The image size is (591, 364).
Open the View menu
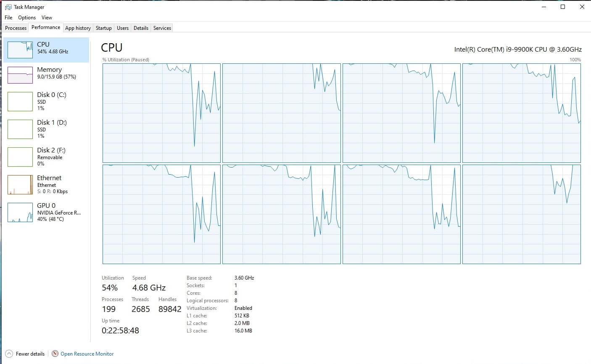coord(47,18)
